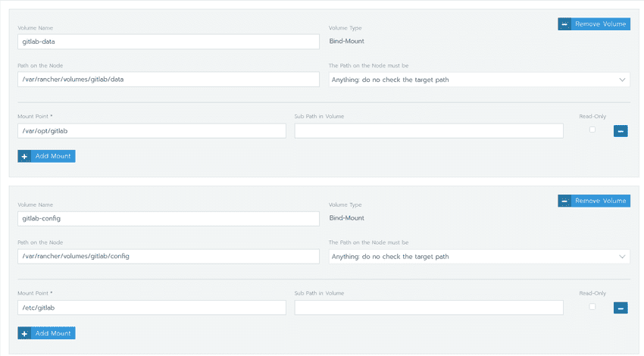Click Remove Volume text for gitlab-data
Screen dimensions: 644x356
[x=601, y=24]
